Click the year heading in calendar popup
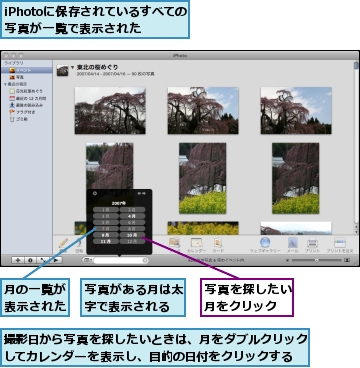 pyautogui.click(x=119, y=203)
